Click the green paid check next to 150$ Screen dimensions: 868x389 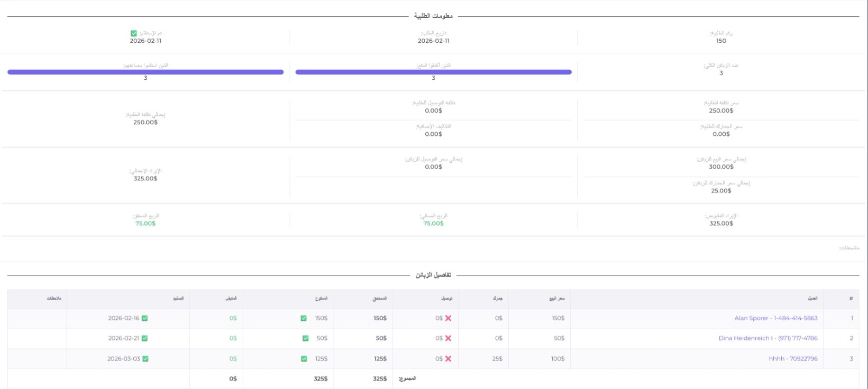[304, 318]
